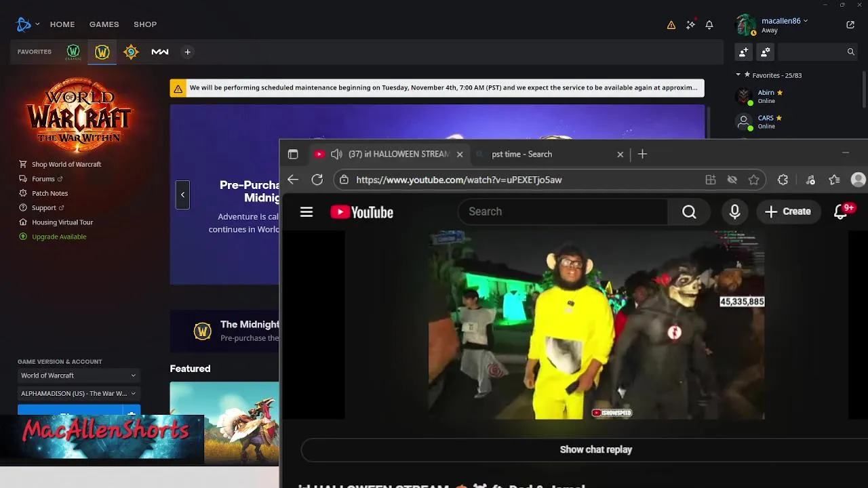Open the World of Warcraft Classic favorite
The height and width of the screenshot is (488, 868).
(x=73, y=52)
